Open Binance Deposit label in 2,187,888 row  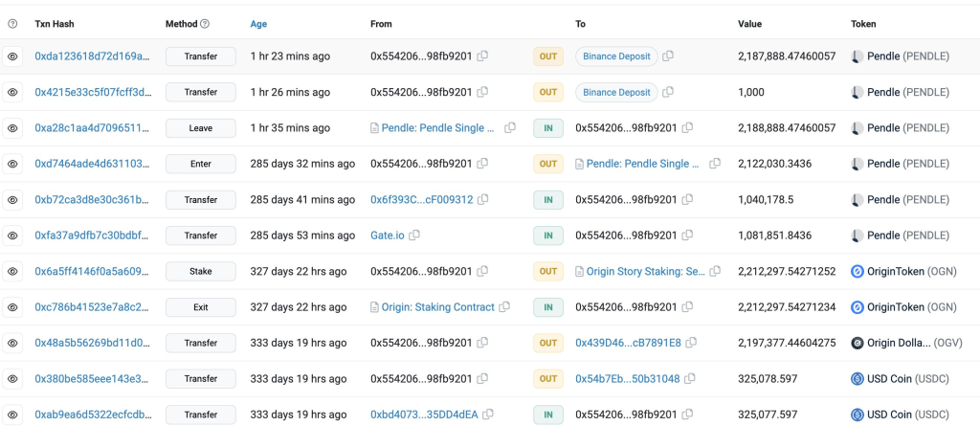(617, 56)
